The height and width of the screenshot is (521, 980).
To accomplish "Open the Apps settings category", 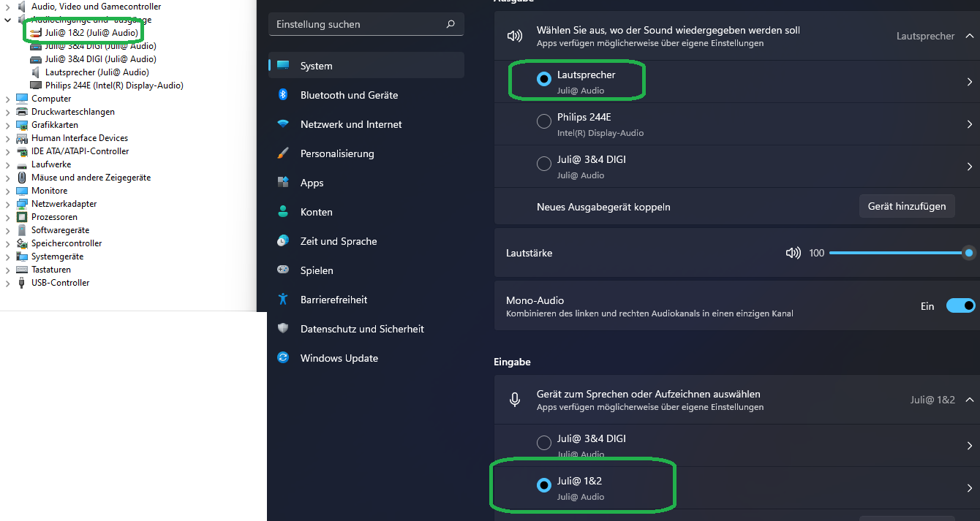I will point(312,183).
